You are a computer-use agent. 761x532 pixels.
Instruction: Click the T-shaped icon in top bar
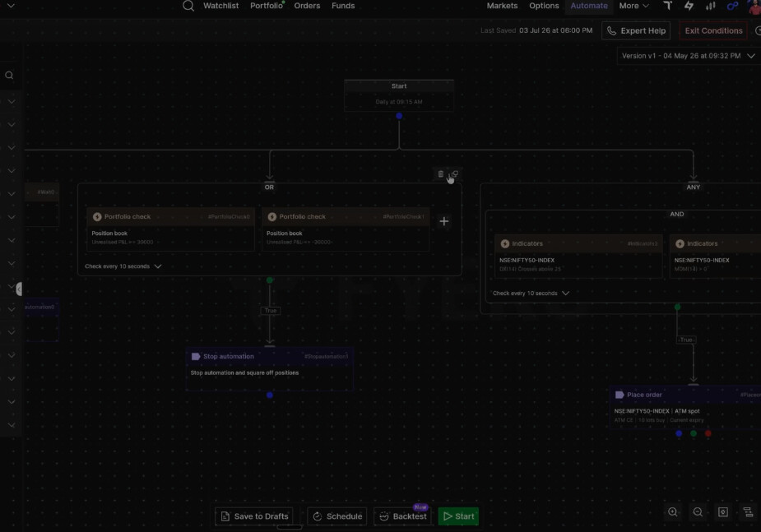click(668, 5)
